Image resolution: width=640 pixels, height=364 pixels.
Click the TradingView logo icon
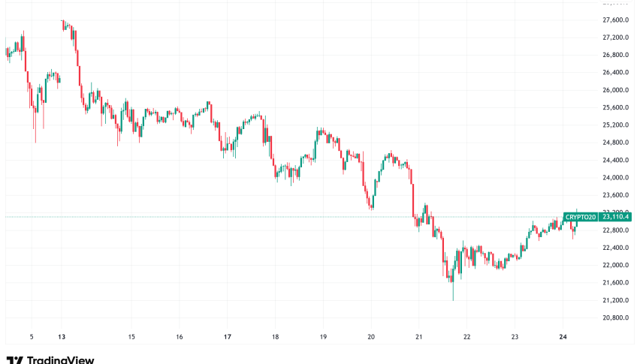(x=14, y=360)
